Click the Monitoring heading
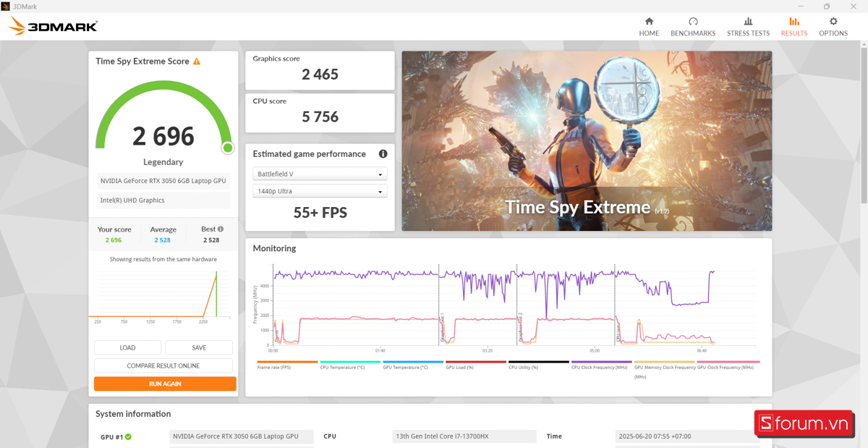Screen dimensions: 868x448 (274, 248)
